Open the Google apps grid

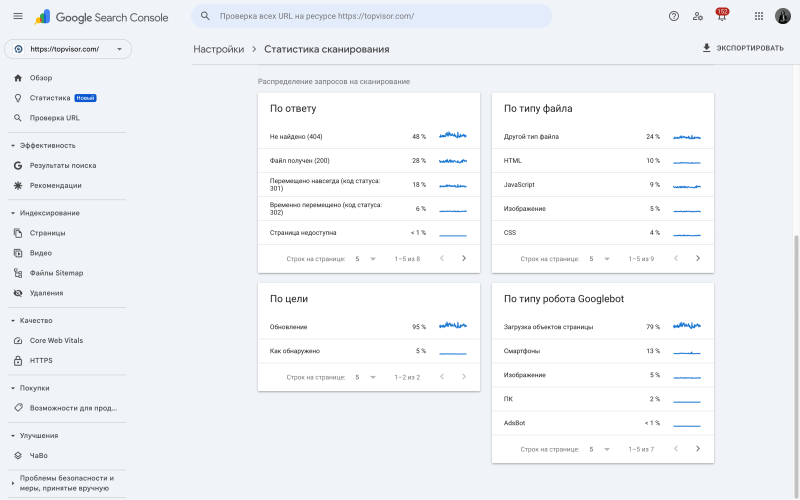pos(758,16)
